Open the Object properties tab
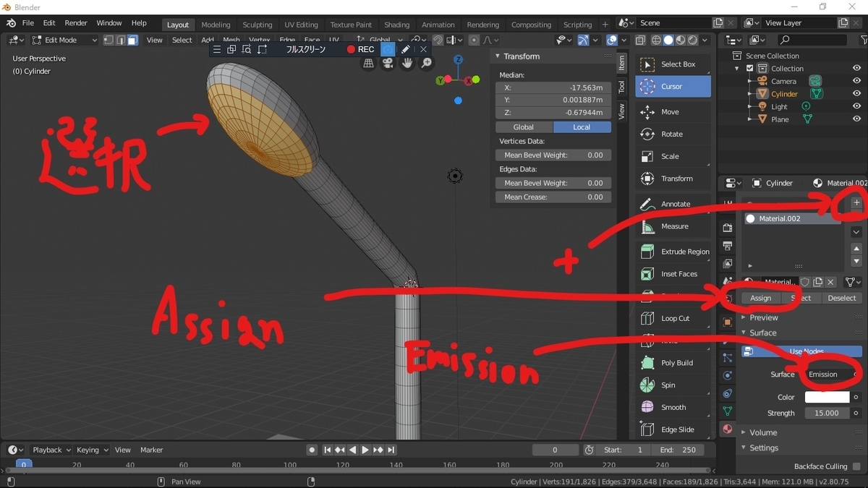Screen dimensions: 868x488 click(728, 322)
